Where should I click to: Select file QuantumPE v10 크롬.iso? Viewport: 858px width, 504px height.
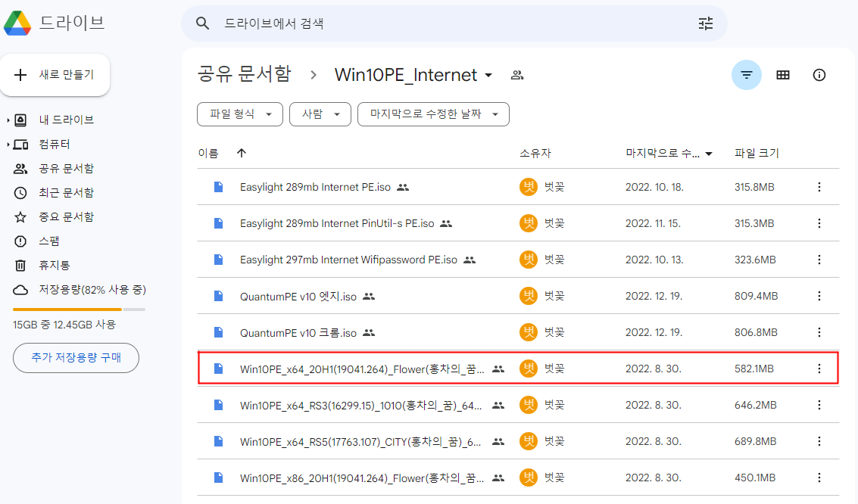coord(298,332)
